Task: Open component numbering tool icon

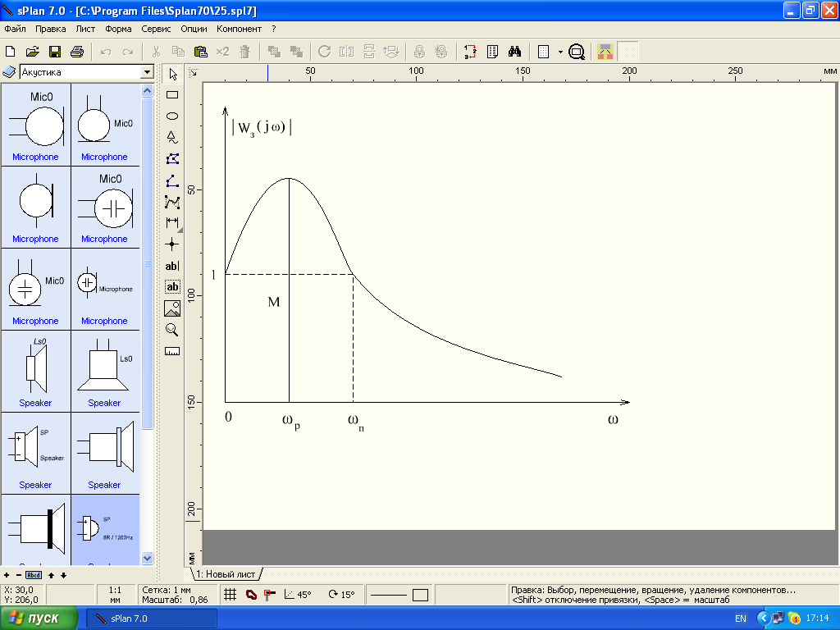Action: pos(470,52)
